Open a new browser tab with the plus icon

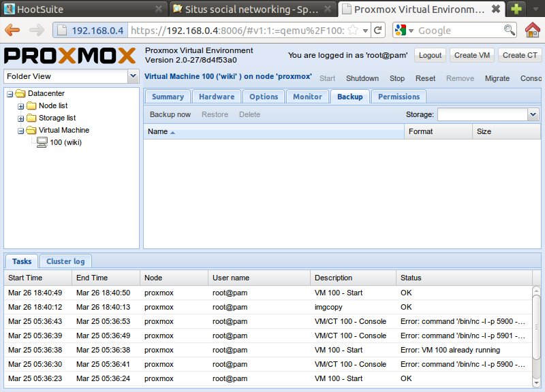coord(517,9)
